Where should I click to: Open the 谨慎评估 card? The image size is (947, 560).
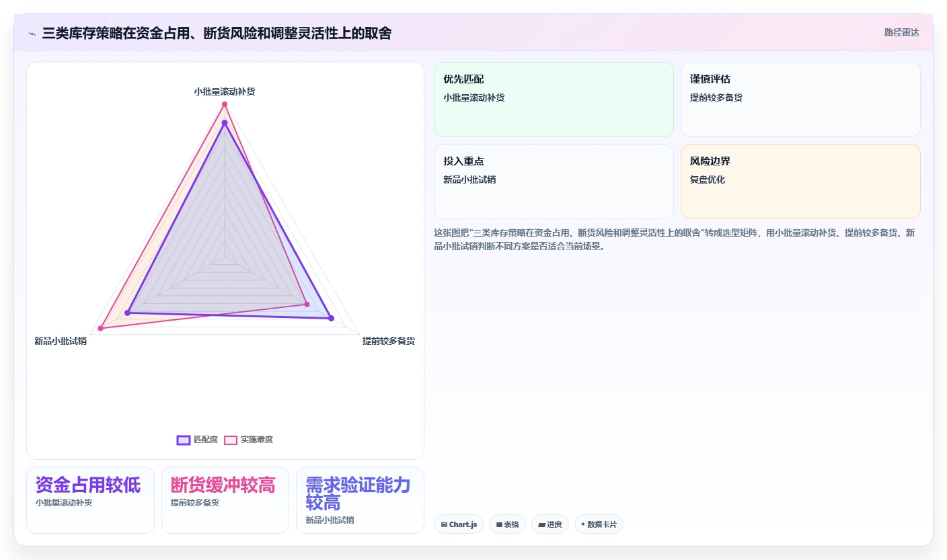[x=800, y=99]
